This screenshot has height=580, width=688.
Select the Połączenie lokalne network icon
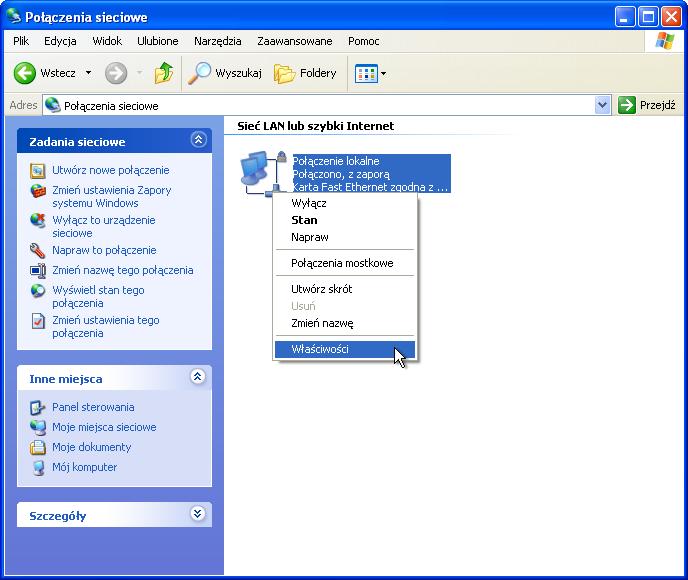[263, 173]
